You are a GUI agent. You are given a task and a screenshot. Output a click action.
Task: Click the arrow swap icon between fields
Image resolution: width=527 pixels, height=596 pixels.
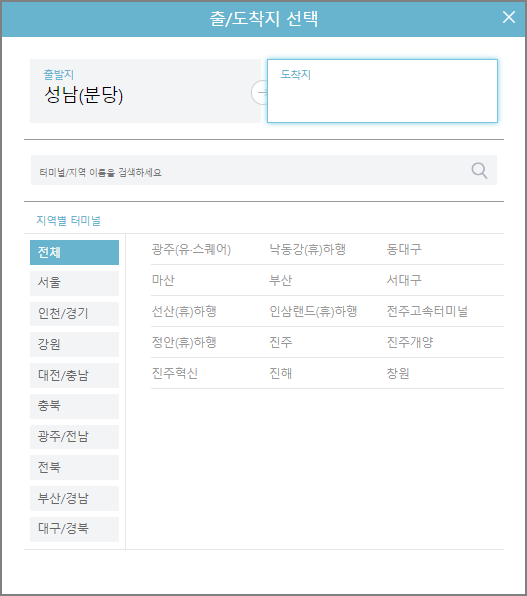[x=260, y=92]
